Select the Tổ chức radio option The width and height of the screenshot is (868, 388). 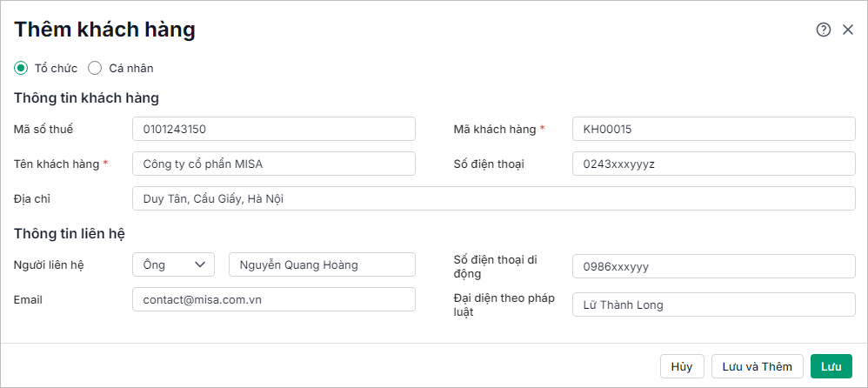coord(21,68)
